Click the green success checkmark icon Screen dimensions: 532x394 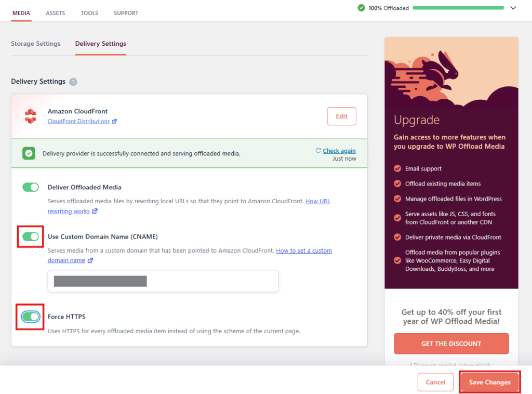coord(29,153)
